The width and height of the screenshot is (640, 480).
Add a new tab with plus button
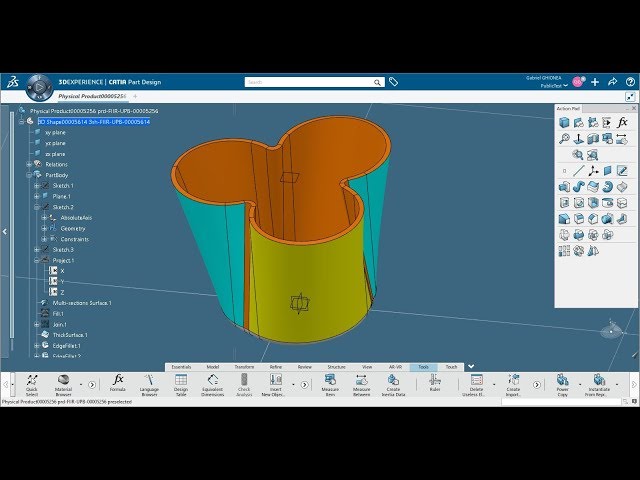click(135, 96)
